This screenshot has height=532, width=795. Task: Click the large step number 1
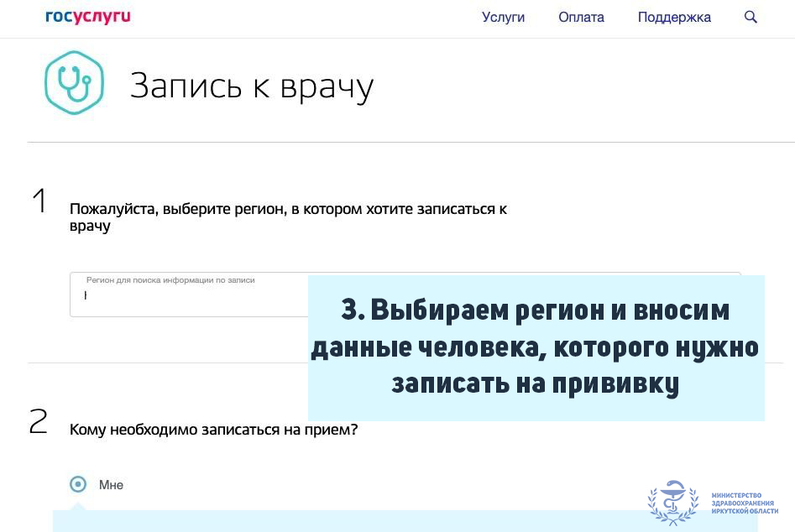pyautogui.click(x=39, y=201)
